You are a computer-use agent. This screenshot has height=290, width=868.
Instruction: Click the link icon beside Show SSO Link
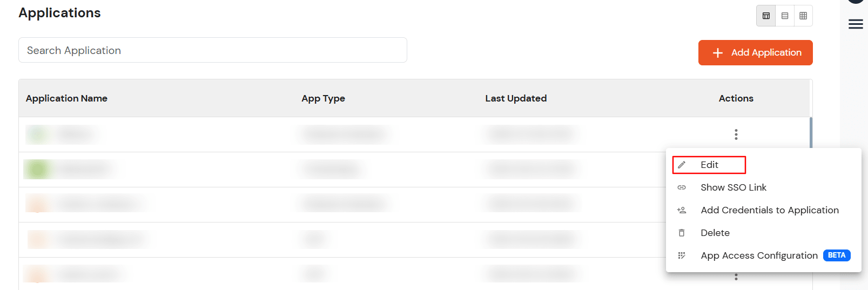[x=682, y=187]
